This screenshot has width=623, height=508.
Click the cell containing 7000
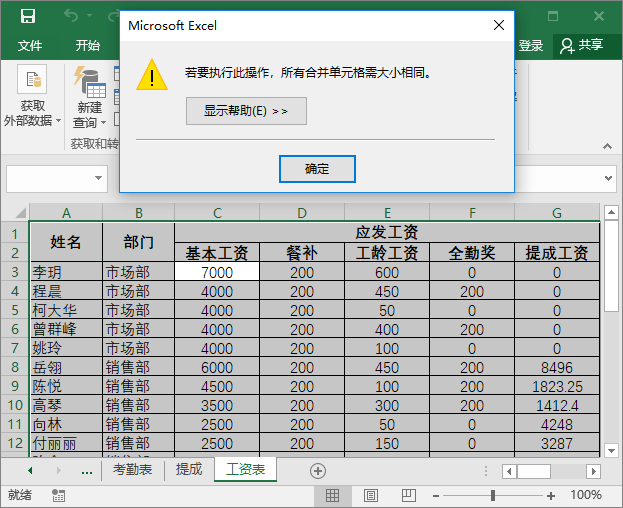(x=217, y=272)
